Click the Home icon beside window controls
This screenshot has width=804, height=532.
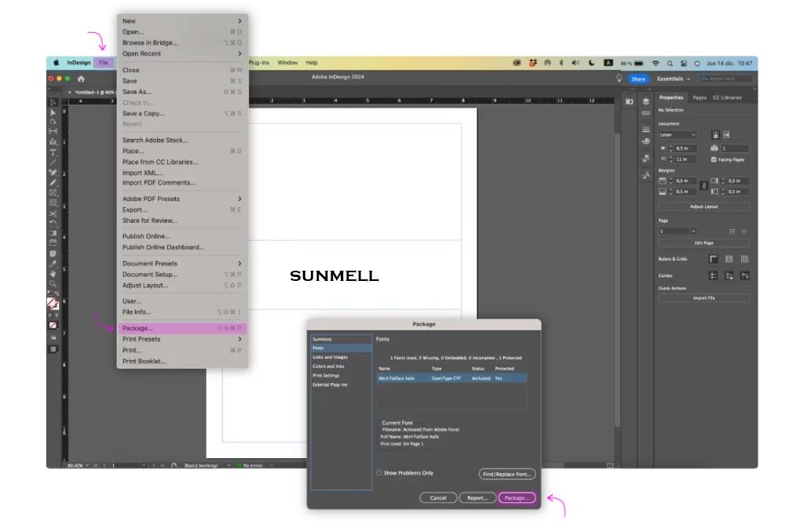tap(81, 78)
